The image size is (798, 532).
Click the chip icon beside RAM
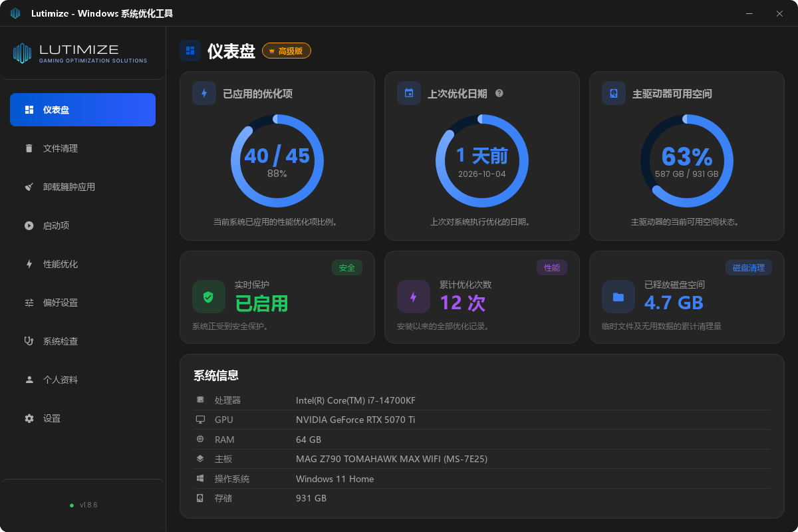click(200, 440)
